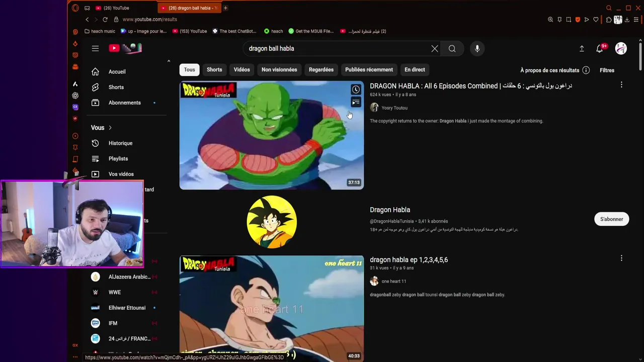Go back with the browser back arrow
Screen dimensions: 644x362
click(x=87, y=20)
